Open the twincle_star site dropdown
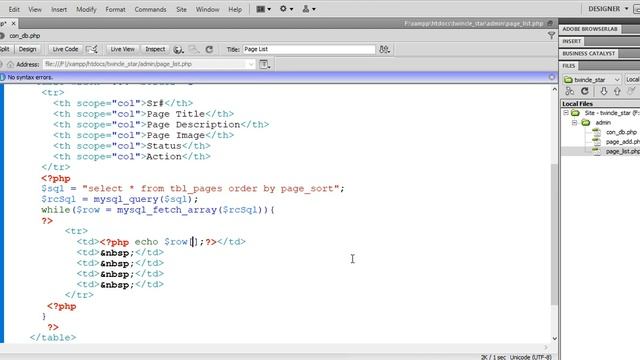 pyautogui.click(x=591, y=80)
